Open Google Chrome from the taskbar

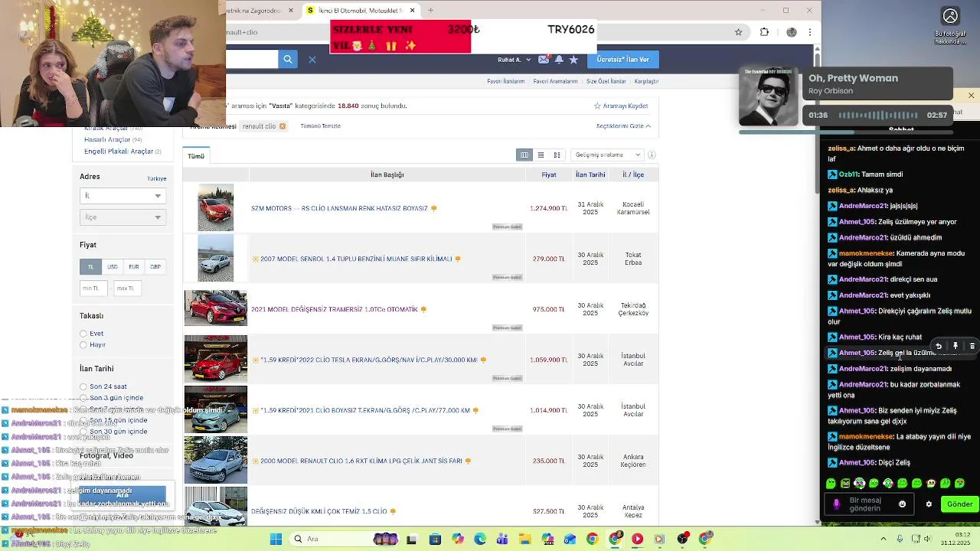click(592, 539)
